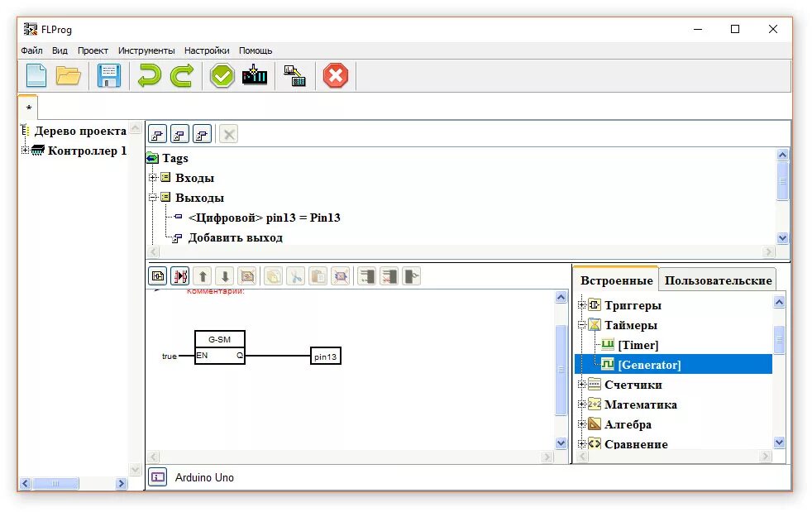
Task: Open the Файл menu
Action: (31, 50)
